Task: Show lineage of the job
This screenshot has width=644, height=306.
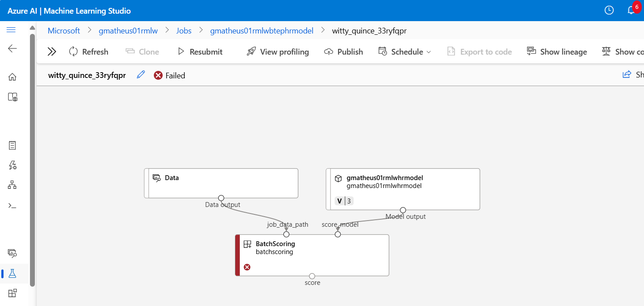Action: [557, 52]
